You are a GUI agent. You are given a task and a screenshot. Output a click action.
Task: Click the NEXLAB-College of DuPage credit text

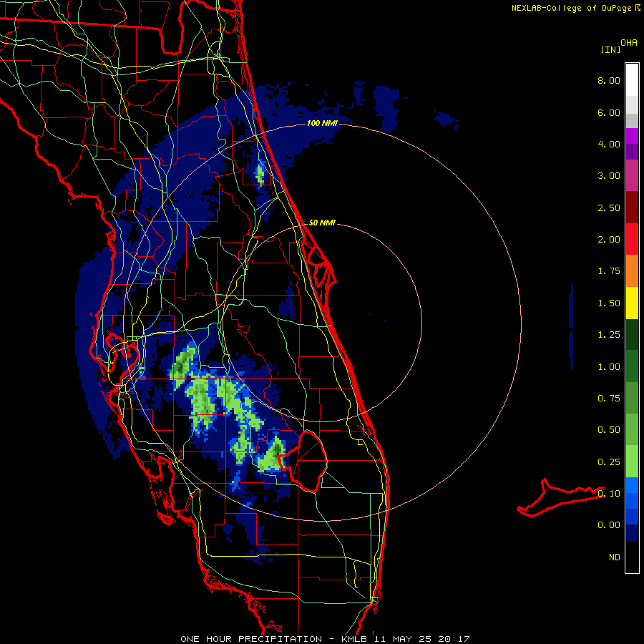[x=571, y=8]
